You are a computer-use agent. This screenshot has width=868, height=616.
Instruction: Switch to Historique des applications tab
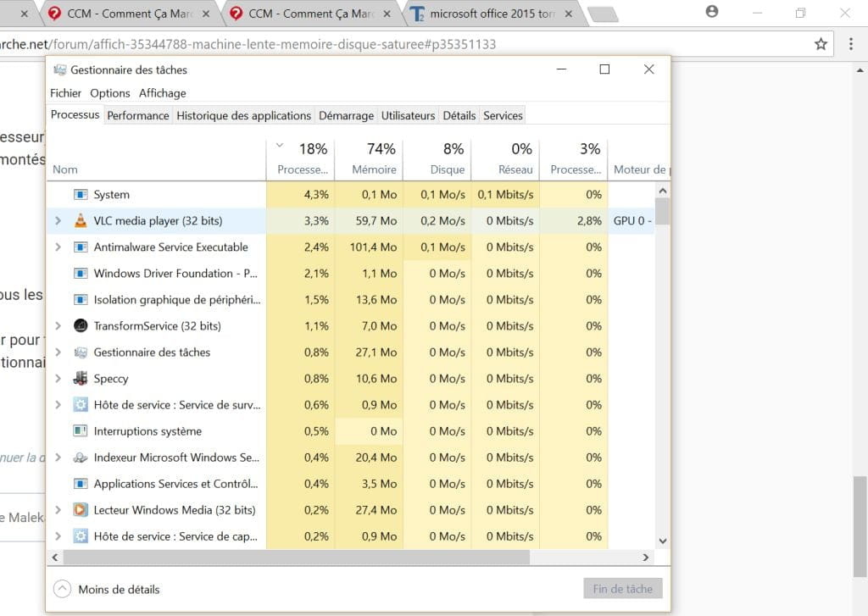(x=243, y=116)
